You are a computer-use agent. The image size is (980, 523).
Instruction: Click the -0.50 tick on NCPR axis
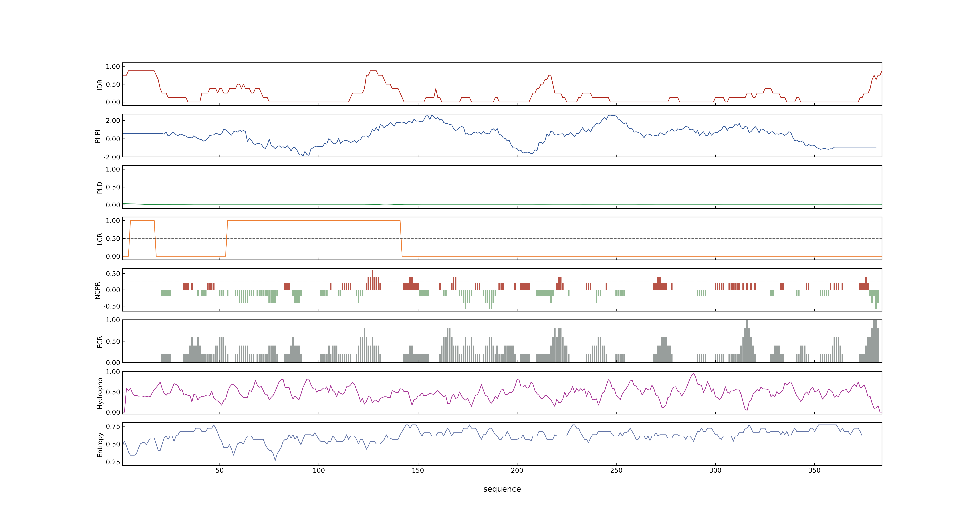click(111, 306)
